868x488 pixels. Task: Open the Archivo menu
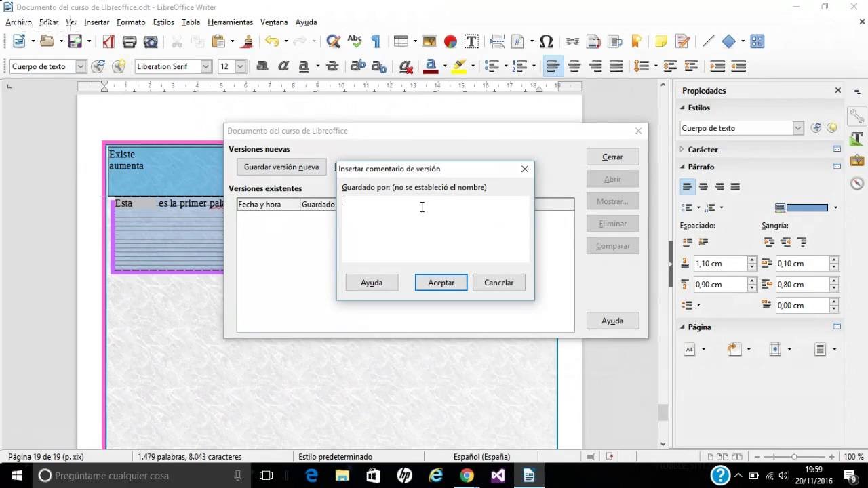18,22
